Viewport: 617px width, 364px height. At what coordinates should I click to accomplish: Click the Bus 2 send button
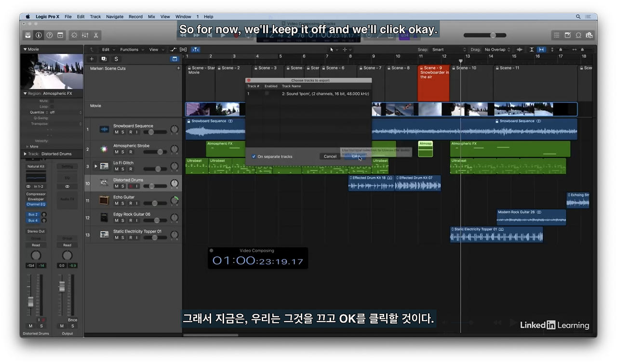[x=33, y=214]
